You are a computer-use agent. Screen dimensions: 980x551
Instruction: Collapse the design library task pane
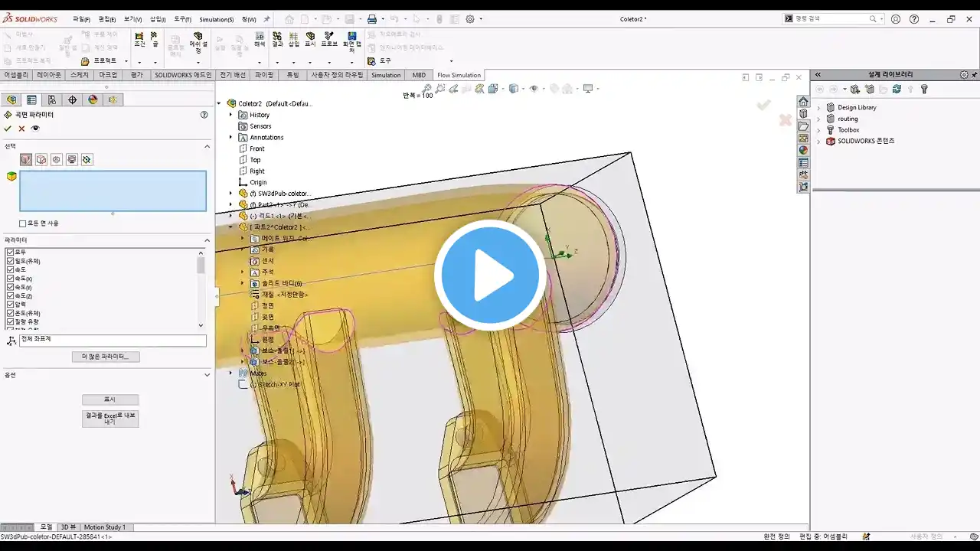click(818, 75)
